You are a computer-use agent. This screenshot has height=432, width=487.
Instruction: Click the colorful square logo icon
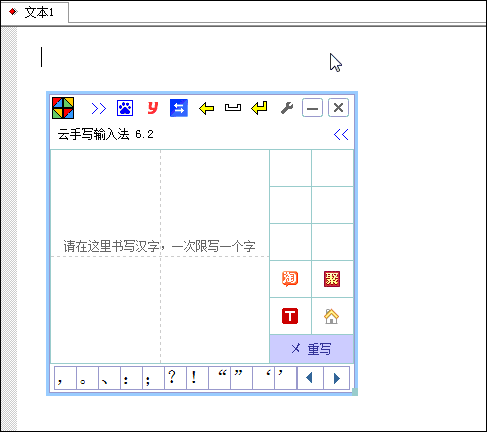pos(63,108)
